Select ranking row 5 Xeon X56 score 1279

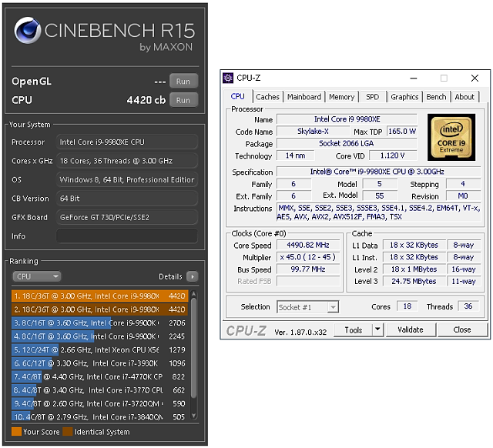point(100,349)
